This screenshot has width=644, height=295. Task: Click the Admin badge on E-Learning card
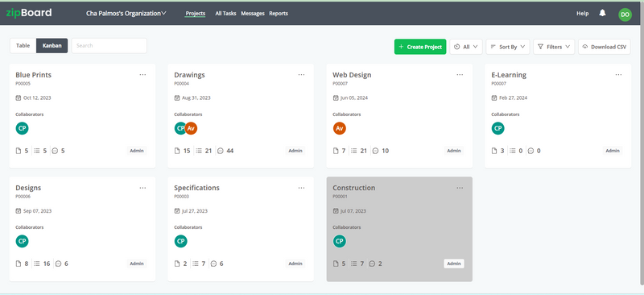tap(613, 151)
